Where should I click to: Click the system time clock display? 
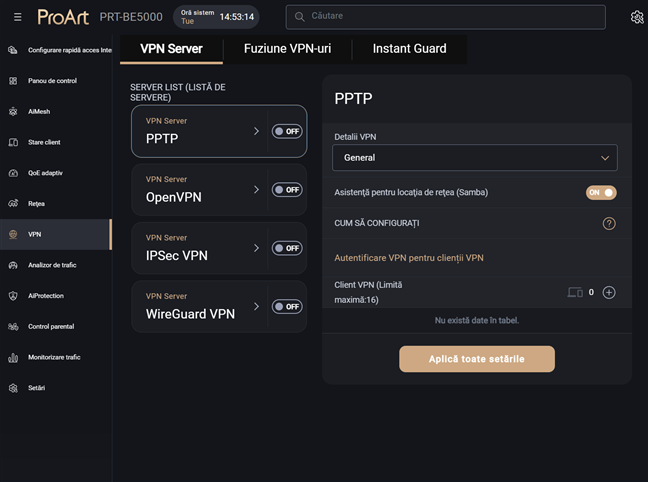(x=216, y=17)
